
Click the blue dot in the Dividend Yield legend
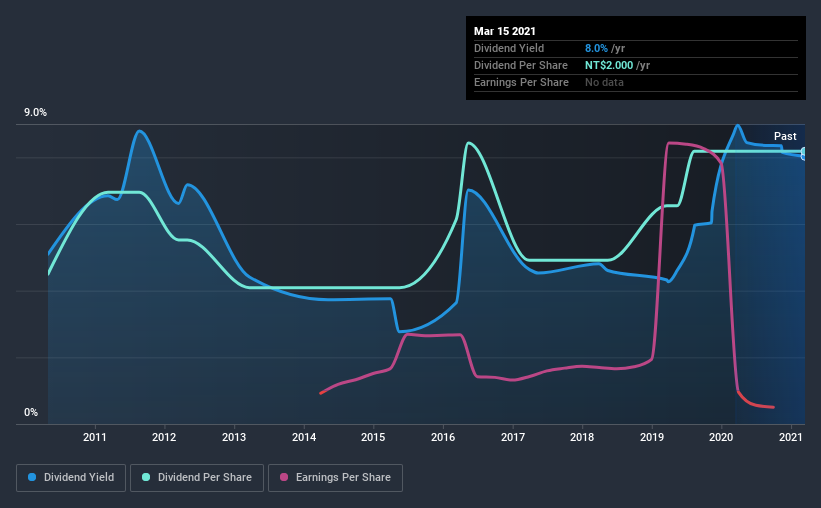point(32,477)
